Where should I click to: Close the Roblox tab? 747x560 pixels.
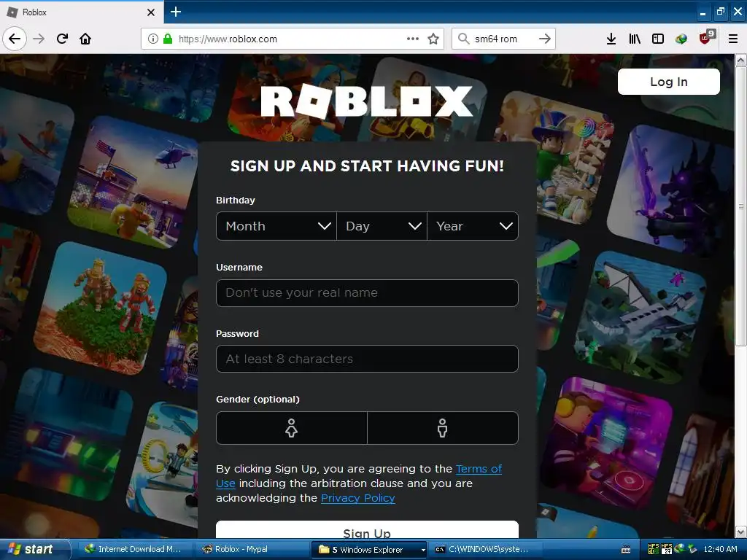tap(151, 12)
